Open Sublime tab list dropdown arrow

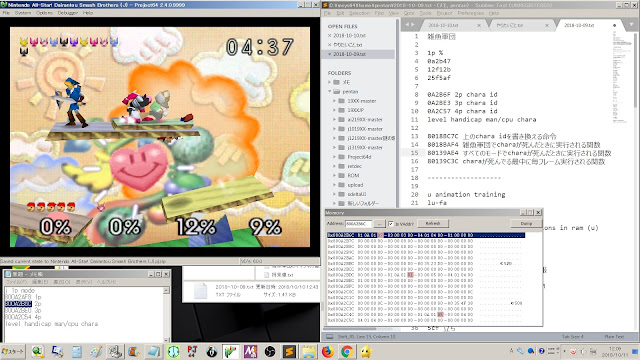(x=631, y=25)
